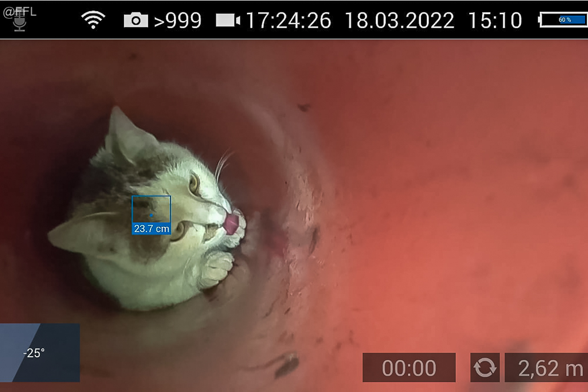Screen dimensions: 588x392
Task: Click the cat's pink tongue in the feed
Action: 232,222
